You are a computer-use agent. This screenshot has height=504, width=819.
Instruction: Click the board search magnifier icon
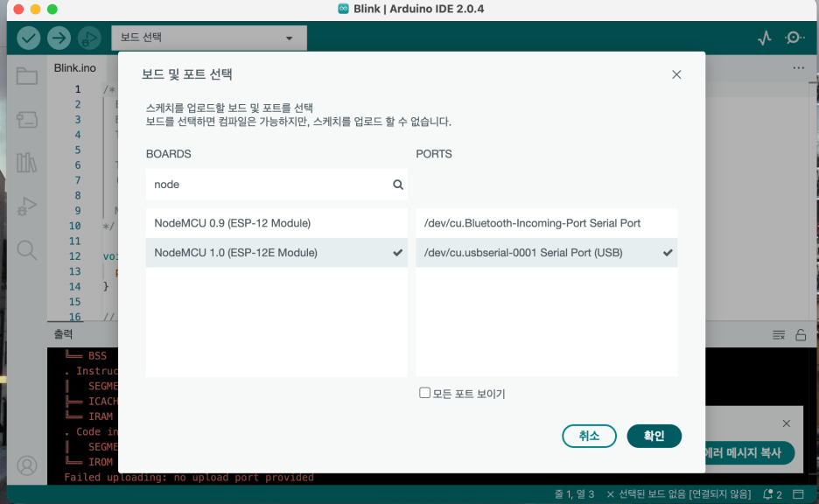point(398,185)
